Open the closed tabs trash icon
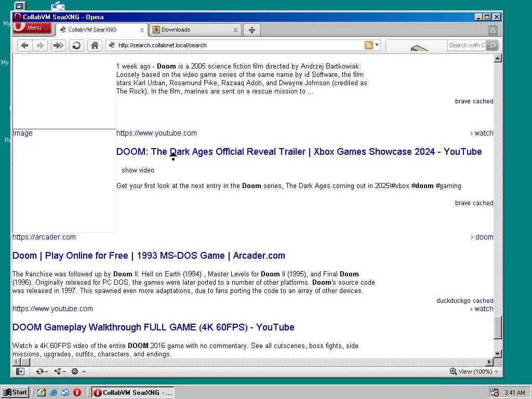The height and width of the screenshot is (399, 532). click(x=493, y=31)
